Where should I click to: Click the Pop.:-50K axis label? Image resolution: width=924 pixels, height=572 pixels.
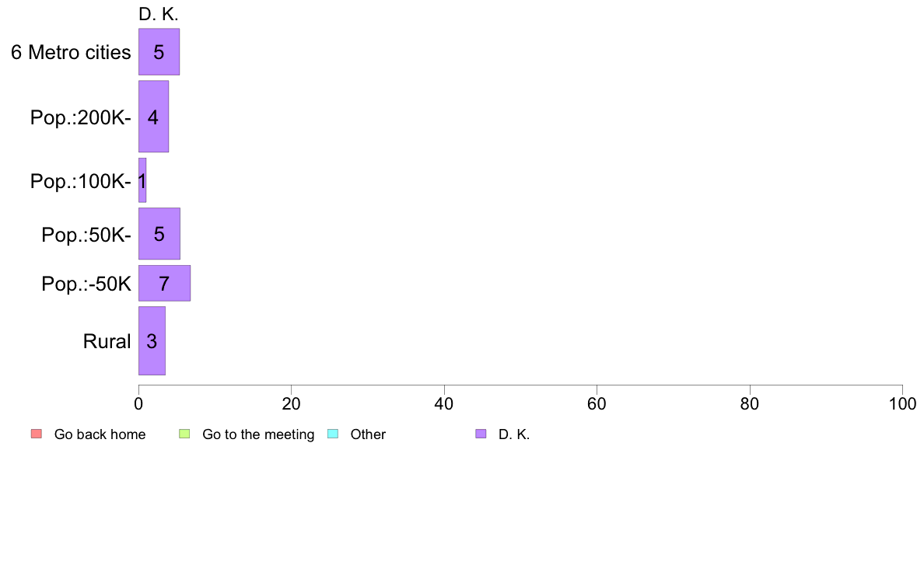86,284
